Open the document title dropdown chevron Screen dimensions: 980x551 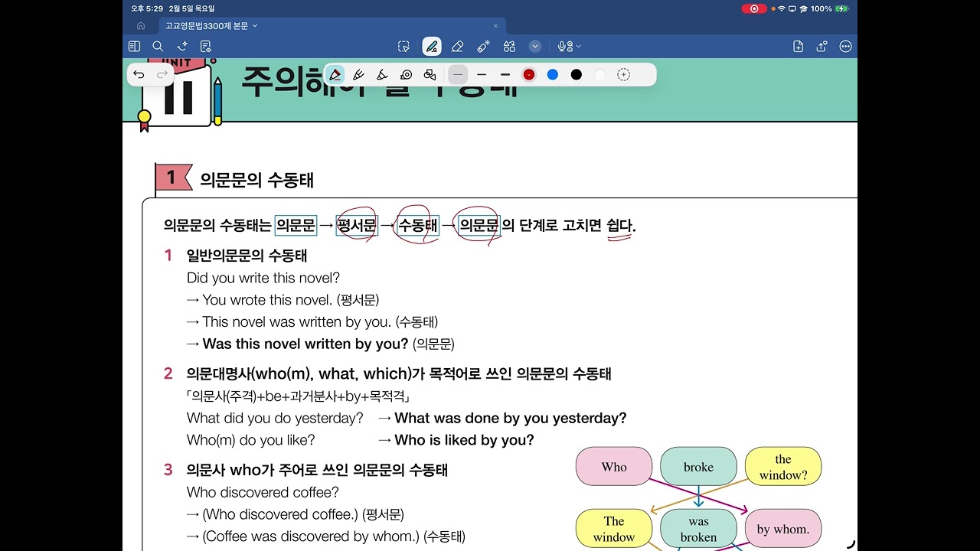pos(255,25)
